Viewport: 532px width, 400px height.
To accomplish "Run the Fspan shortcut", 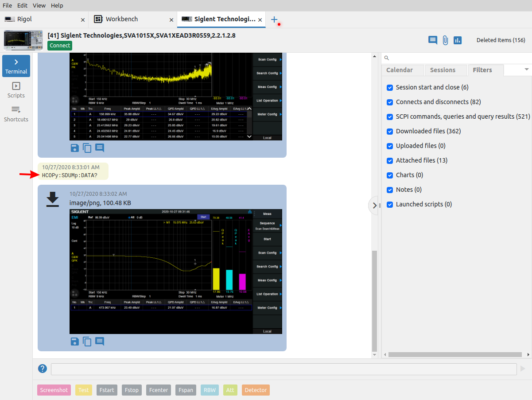I will tap(186, 390).
